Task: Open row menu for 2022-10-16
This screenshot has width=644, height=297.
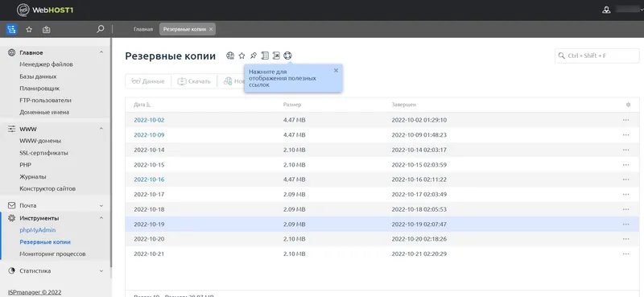Action: pos(625,179)
